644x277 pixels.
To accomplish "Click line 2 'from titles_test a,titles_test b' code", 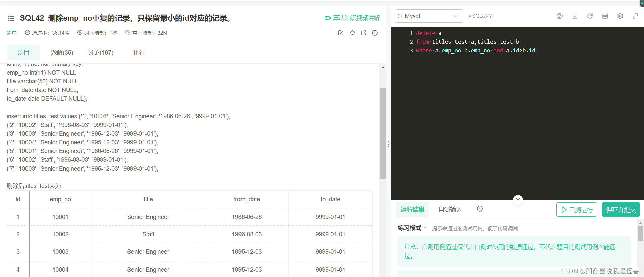I will [468, 42].
